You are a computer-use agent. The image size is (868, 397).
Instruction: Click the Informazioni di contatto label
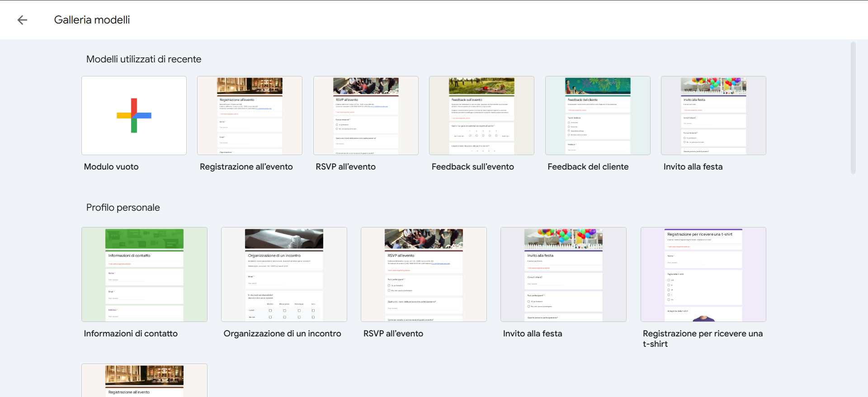coord(131,333)
